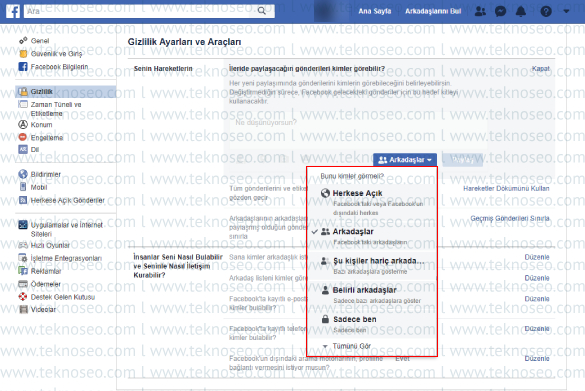Open Genel settings menu item
This screenshot has height=391, width=585.
40,40
